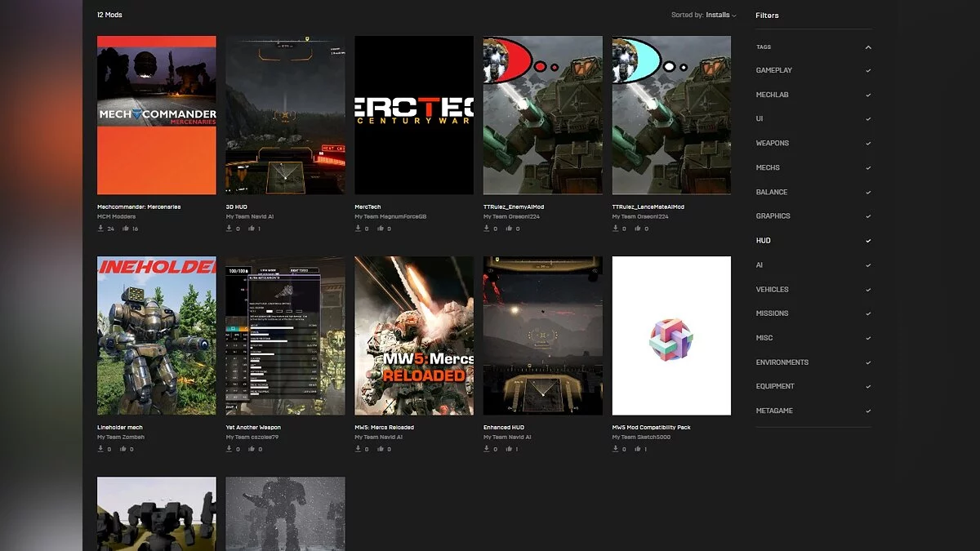Click the '12 Mods' count text
Viewport: 980px width, 551px height.
click(x=109, y=15)
